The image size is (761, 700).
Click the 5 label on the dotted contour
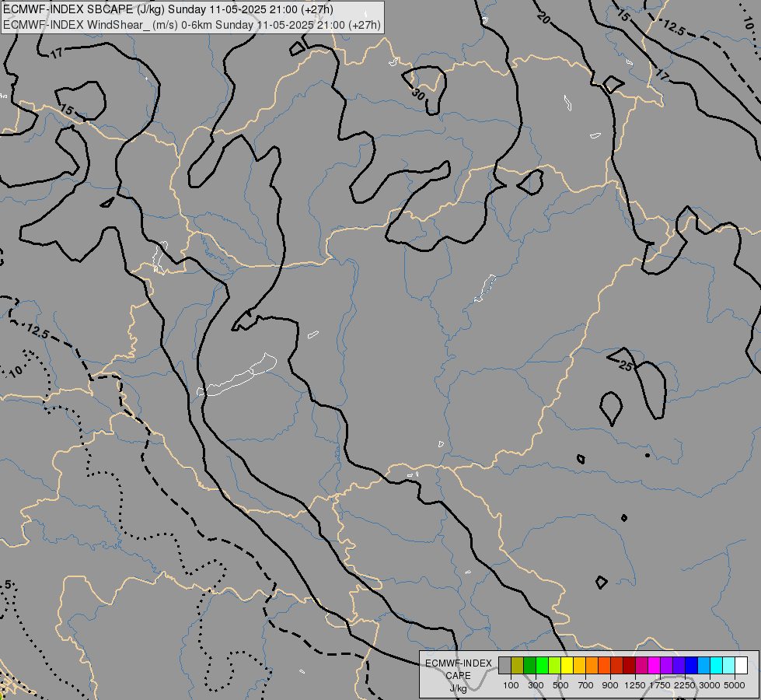click(x=8, y=584)
